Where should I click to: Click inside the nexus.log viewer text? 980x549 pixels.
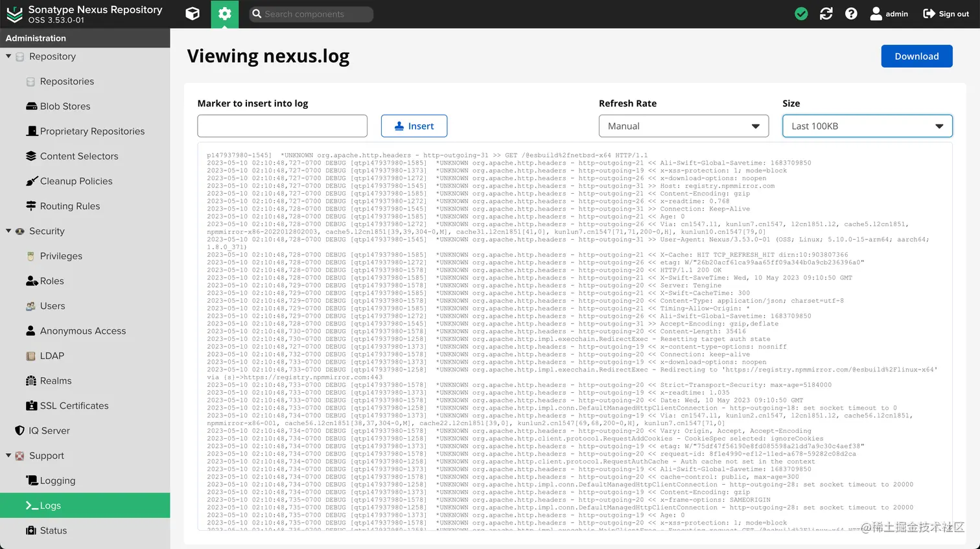coord(574,337)
